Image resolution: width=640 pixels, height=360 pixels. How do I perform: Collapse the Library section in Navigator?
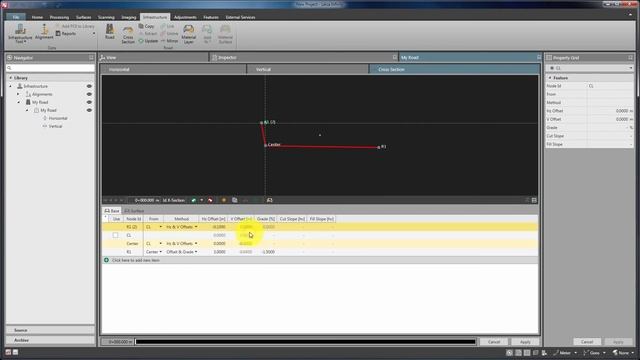(11, 78)
